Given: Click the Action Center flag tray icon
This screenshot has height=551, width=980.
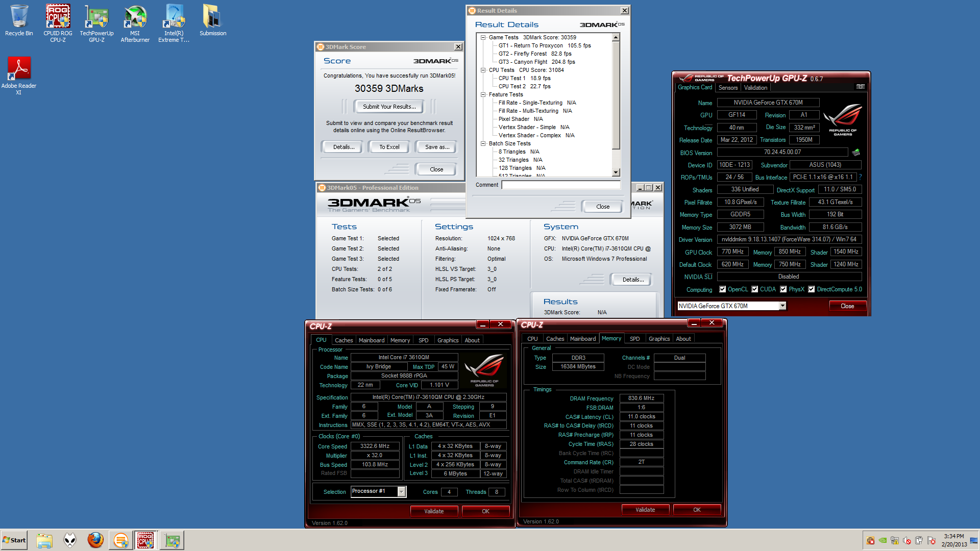Looking at the screenshot, I should [x=932, y=541].
